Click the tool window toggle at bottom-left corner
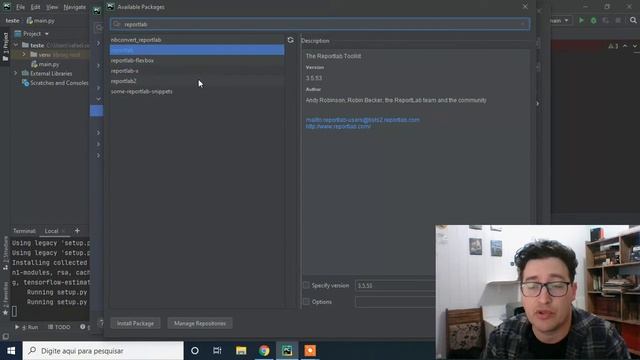Viewport: 640px width, 360px height. 5,337
